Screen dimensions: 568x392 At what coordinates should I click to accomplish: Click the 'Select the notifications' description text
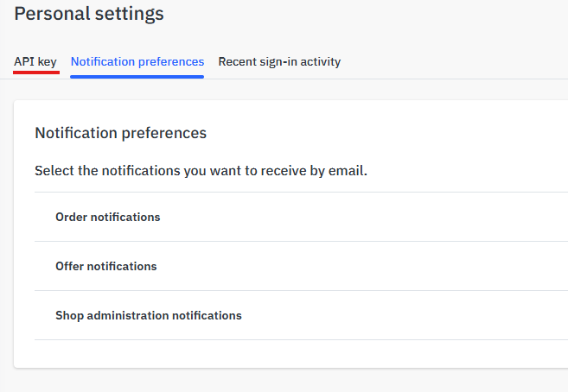click(201, 171)
